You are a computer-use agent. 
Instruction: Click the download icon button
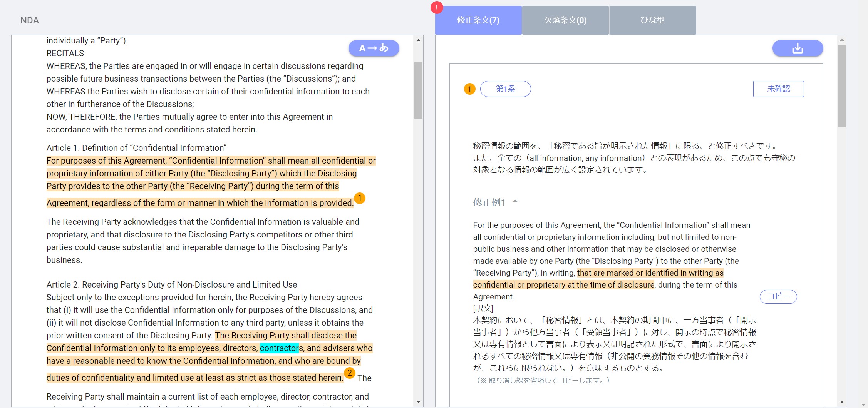(x=798, y=48)
